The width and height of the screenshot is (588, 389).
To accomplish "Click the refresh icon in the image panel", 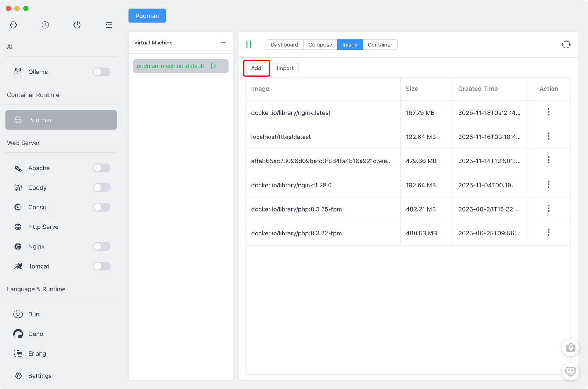I will (x=566, y=45).
